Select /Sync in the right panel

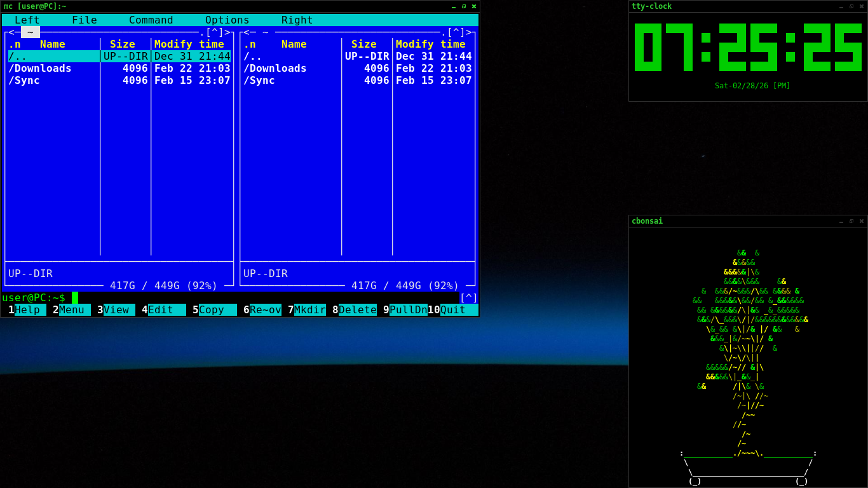pos(358,81)
